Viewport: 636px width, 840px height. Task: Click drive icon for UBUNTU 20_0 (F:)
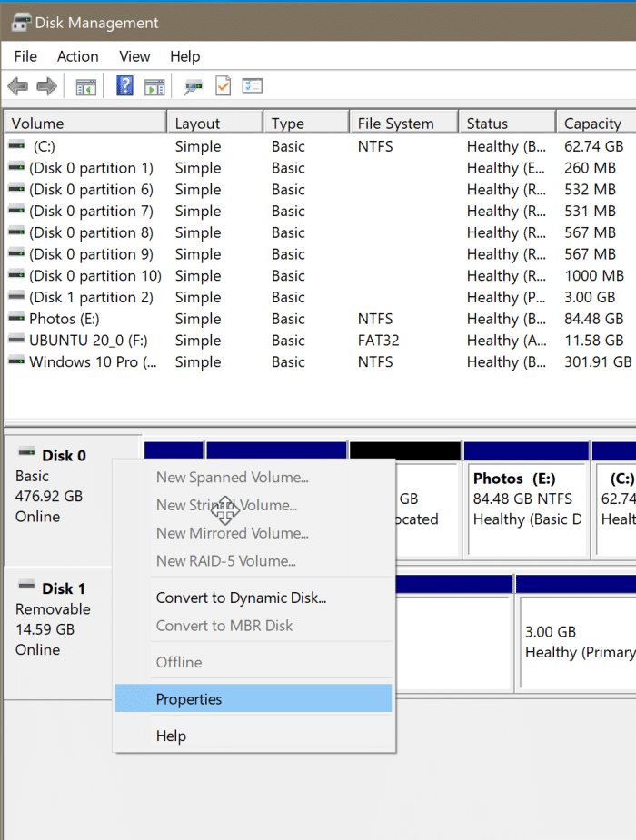[16, 339]
